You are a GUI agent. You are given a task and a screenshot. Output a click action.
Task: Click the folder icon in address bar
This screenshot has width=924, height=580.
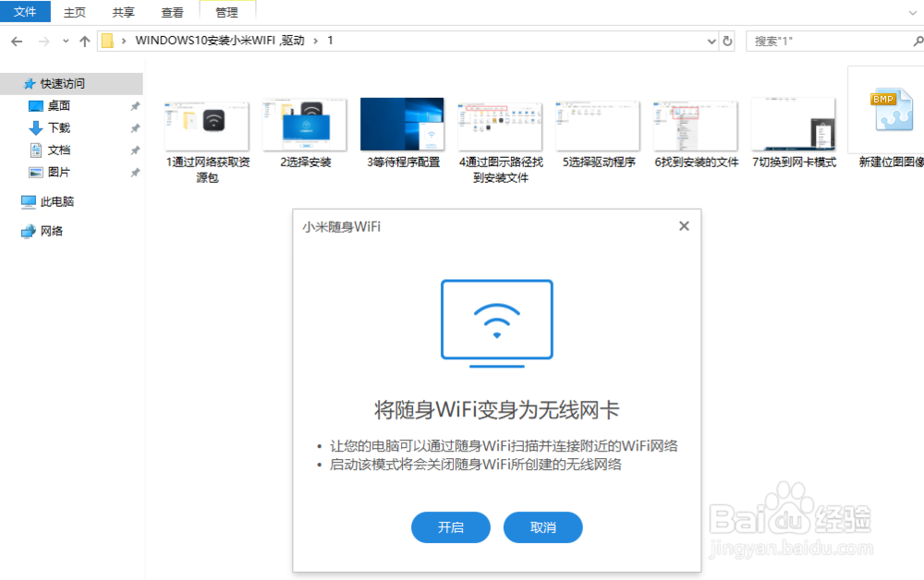coord(107,41)
